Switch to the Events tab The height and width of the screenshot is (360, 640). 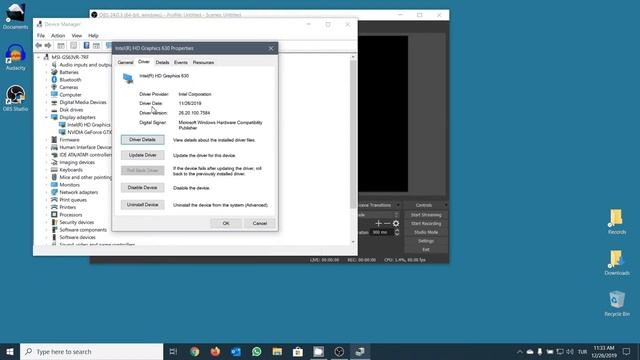[x=180, y=62]
